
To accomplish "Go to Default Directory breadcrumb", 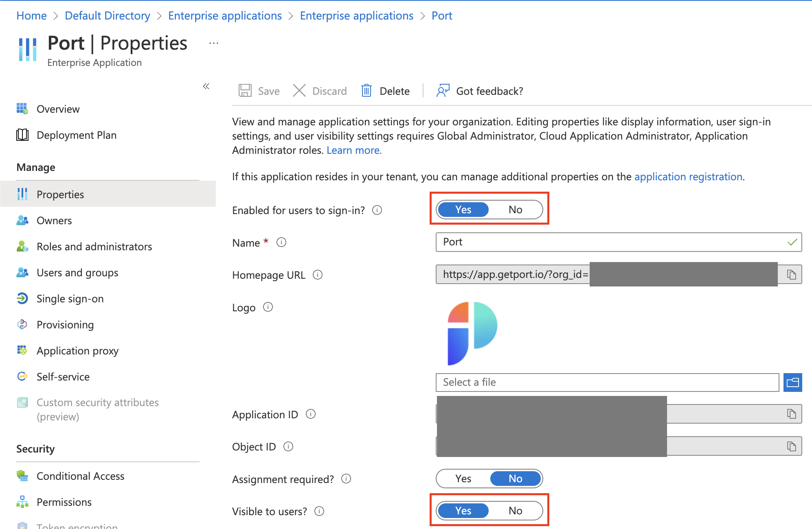I will [108, 15].
